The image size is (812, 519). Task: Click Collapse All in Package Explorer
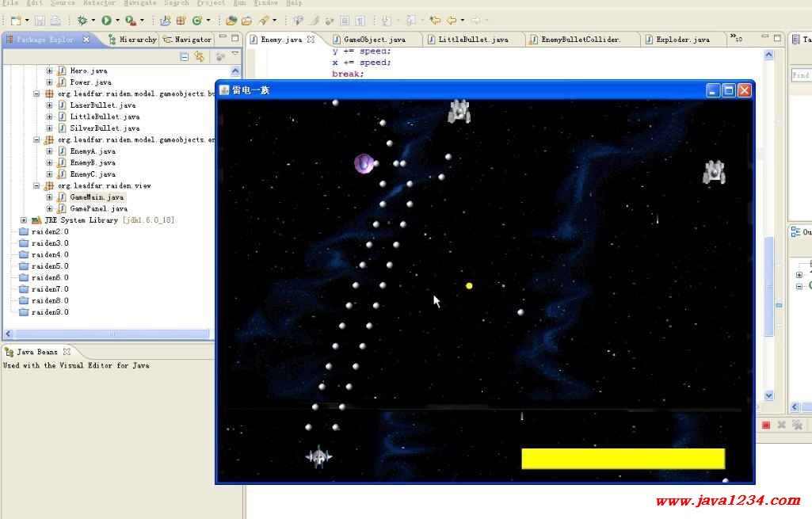tap(185, 57)
